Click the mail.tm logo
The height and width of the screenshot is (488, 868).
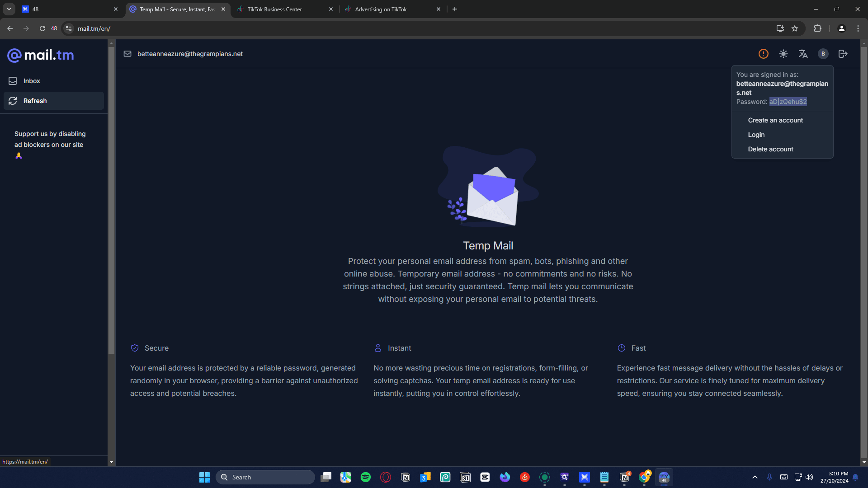click(x=41, y=55)
